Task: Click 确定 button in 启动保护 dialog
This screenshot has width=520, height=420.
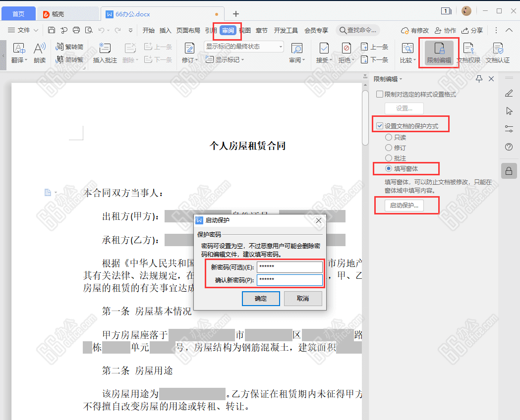Action: point(261,299)
